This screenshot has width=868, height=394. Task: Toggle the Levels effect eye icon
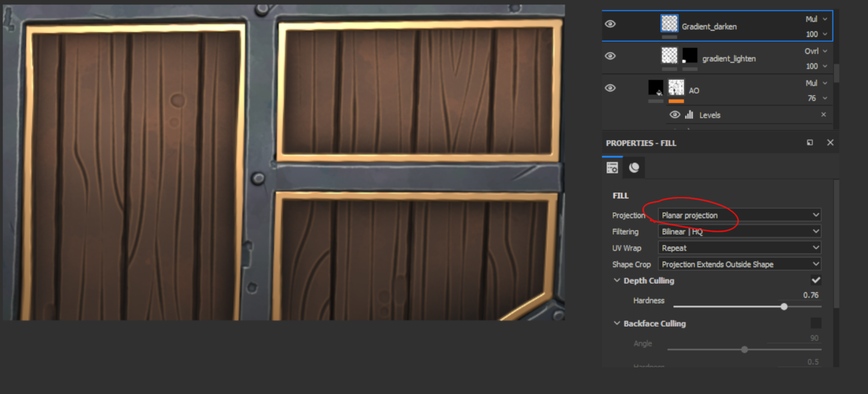click(675, 115)
